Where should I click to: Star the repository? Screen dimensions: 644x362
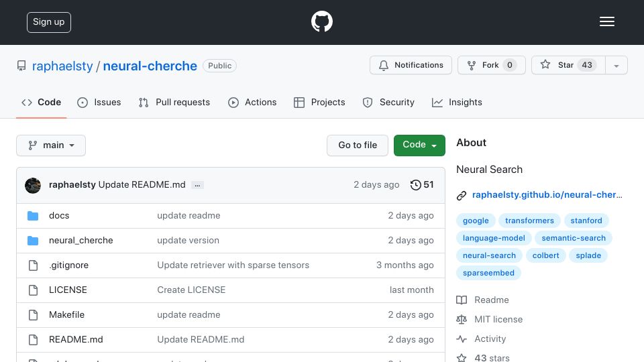(x=568, y=65)
